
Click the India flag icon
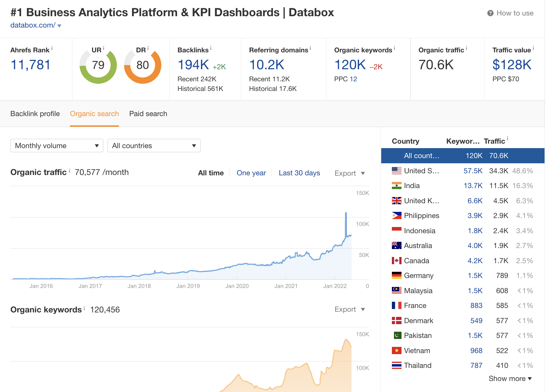click(x=397, y=186)
